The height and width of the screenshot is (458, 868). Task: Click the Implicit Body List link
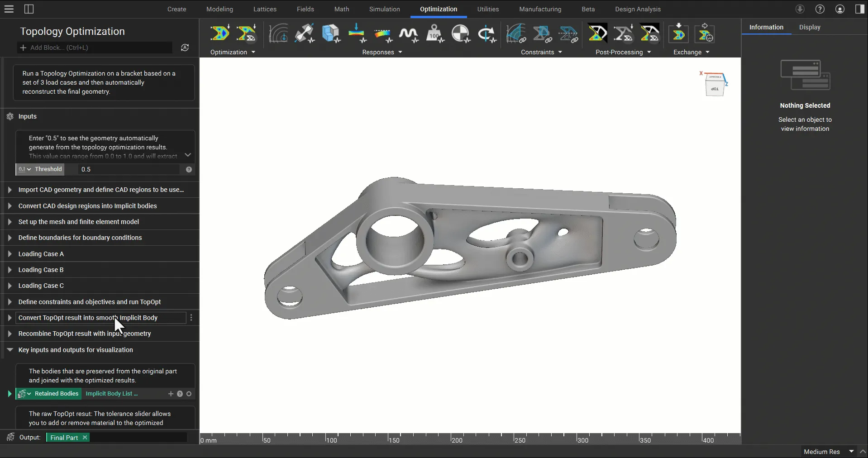click(112, 394)
